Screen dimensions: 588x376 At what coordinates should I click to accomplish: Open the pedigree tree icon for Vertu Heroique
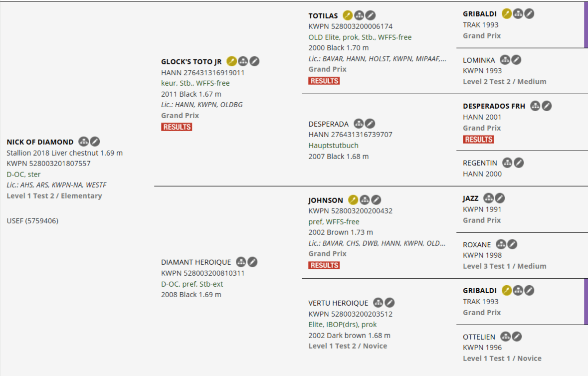tap(378, 303)
